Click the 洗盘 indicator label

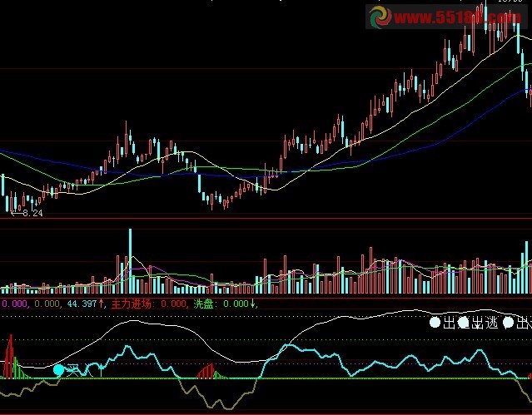(x=203, y=304)
